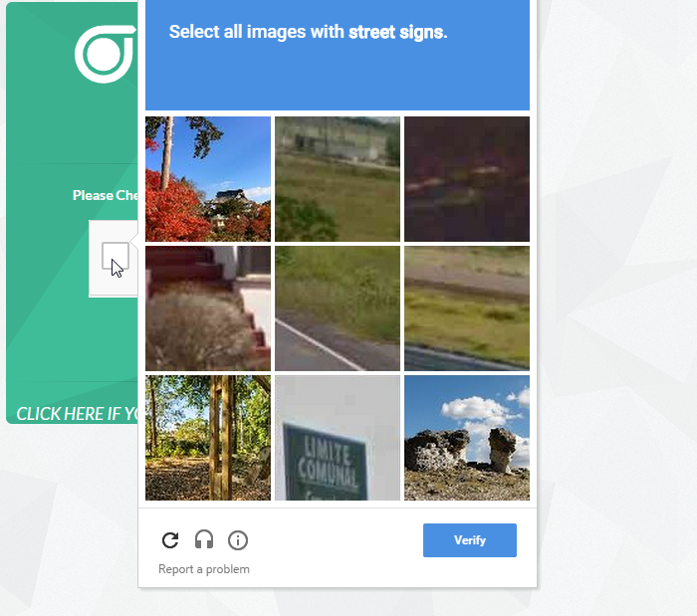Screen dimensions: 697x616
Task: Select the red autumn trees temple image
Action: [x=208, y=179]
